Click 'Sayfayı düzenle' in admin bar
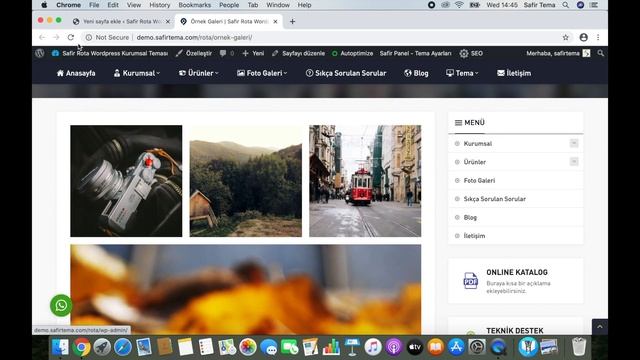Screen dimensions: 640x360 (x=298, y=53)
